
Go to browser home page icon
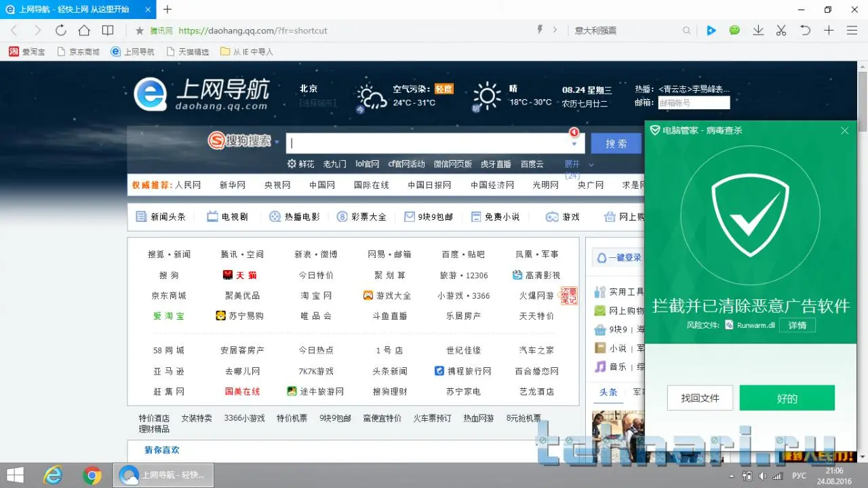84,31
